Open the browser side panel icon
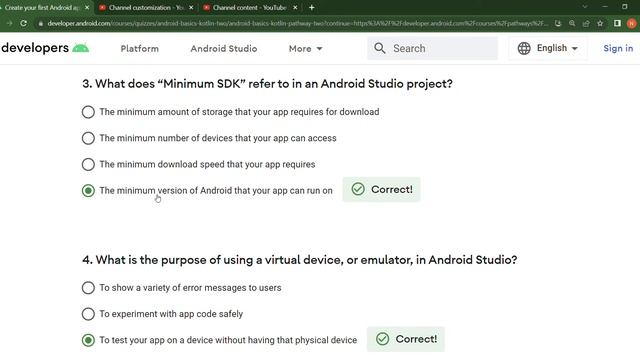 617,23
